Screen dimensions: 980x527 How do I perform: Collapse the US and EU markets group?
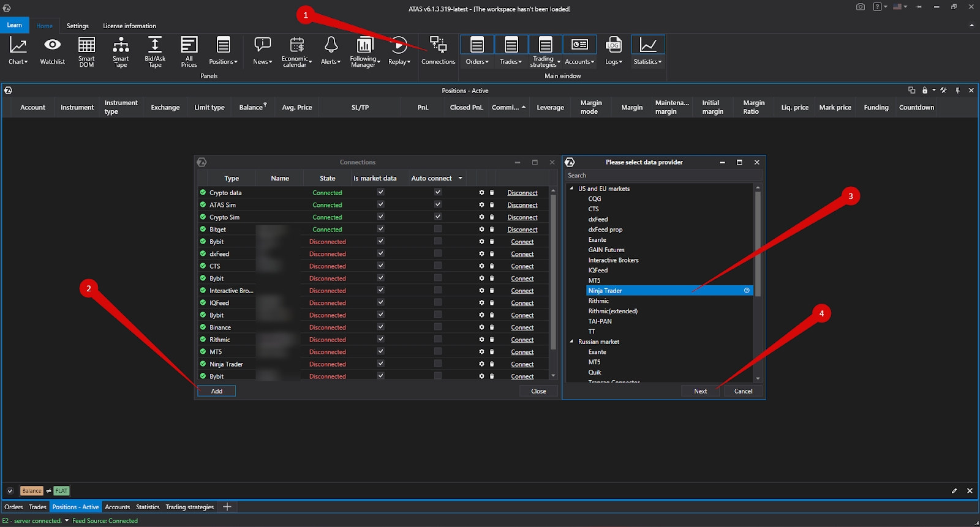point(571,189)
